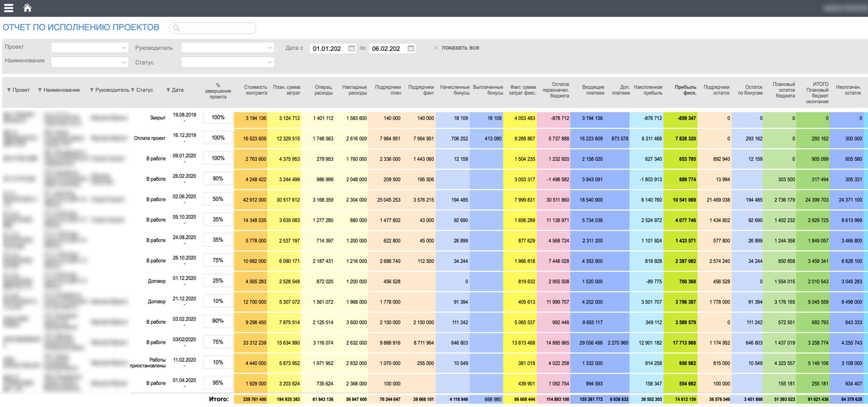Viewport: 868px width, 407px height.
Task: Toggle filter triangle on Проект column header
Action: pyautogui.click(x=9, y=90)
